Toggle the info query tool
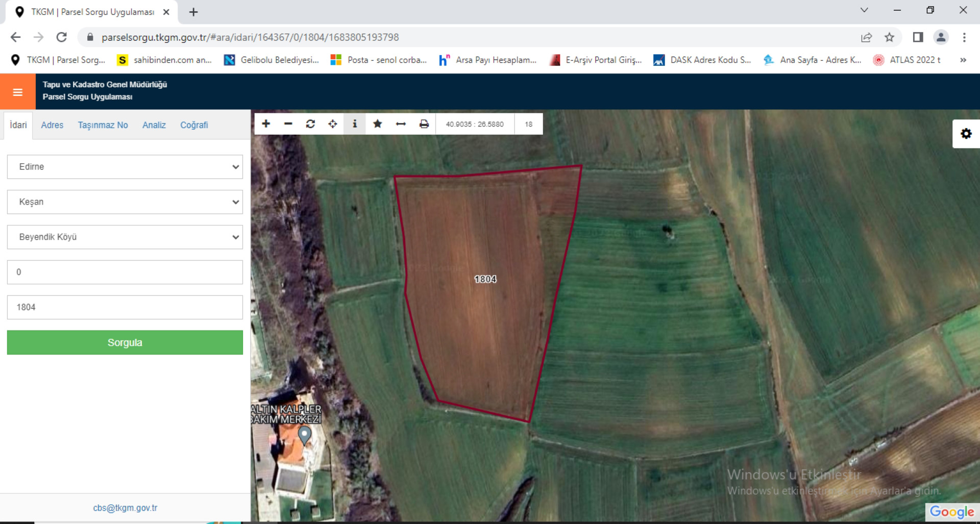980x524 pixels. (x=355, y=124)
